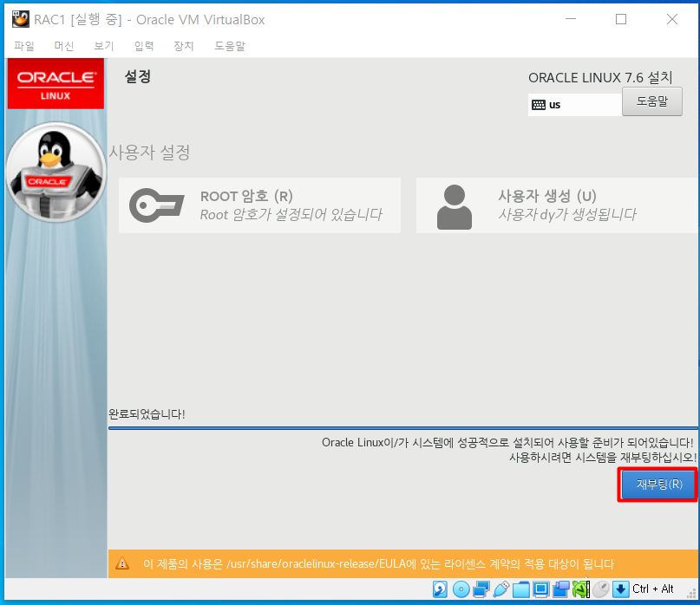Click the Ctrl + Alt host key label

tap(652, 589)
